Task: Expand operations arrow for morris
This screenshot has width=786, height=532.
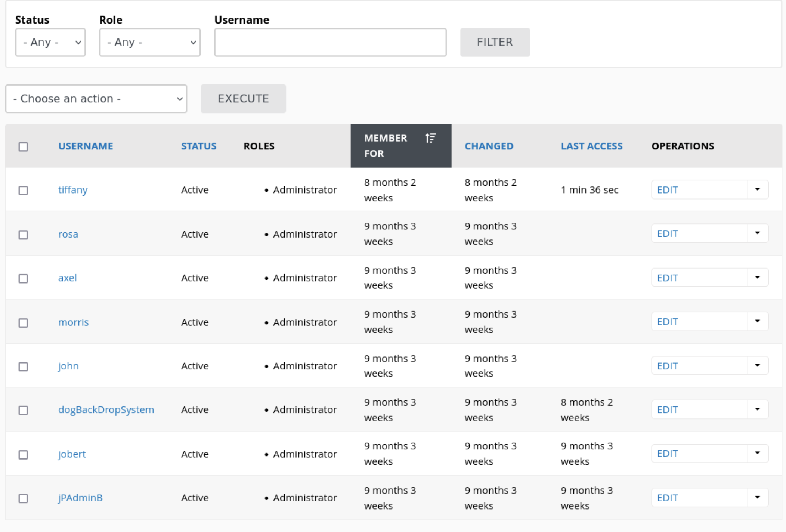Action: click(x=758, y=321)
